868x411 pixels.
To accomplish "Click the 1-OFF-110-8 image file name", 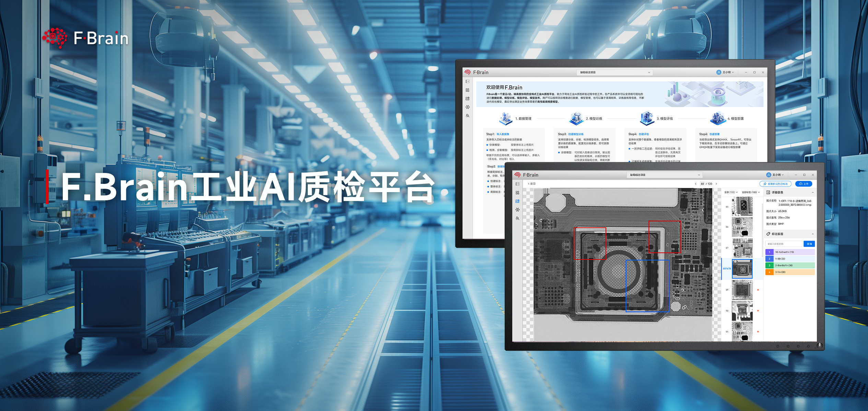I will click(x=795, y=203).
